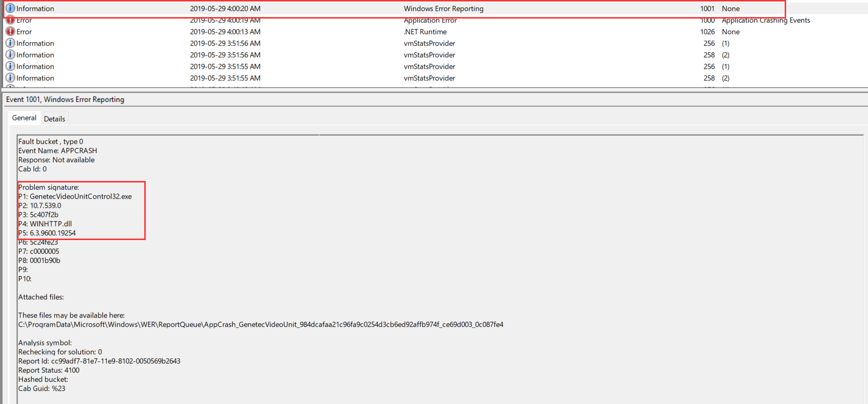This screenshot has height=404, width=868.
Task: Click the 'Cab Guid: %23' line
Action: pos(42,388)
